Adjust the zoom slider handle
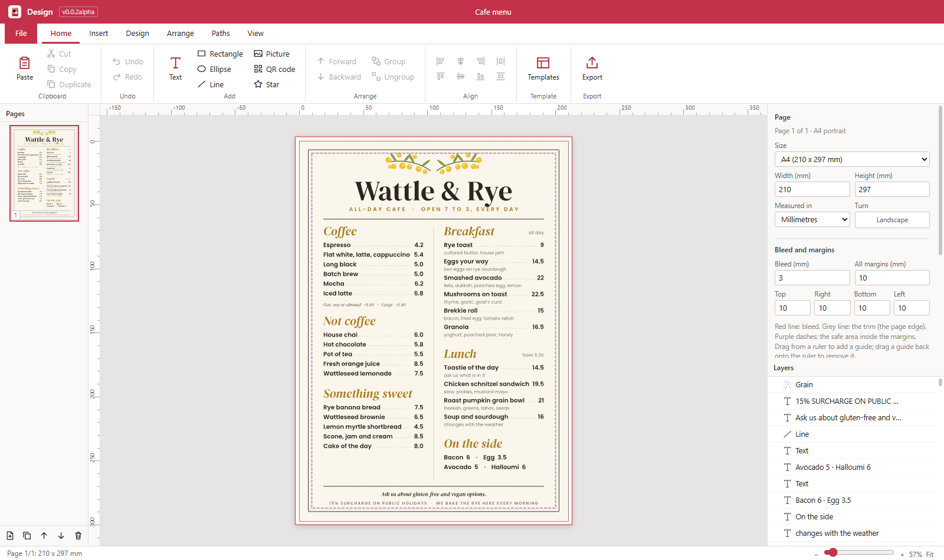The height and width of the screenshot is (560, 944). pyautogui.click(x=832, y=552)
